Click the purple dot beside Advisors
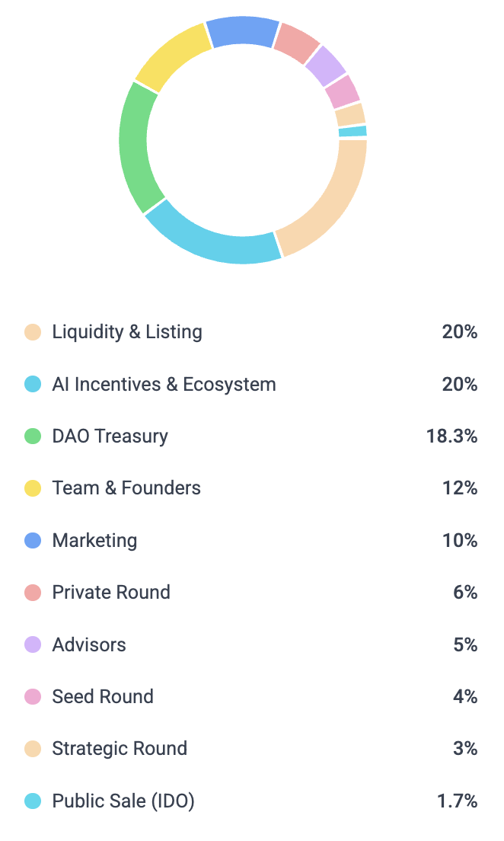The width and height of the screenshot is (504, 841). (x=33, y=645)
